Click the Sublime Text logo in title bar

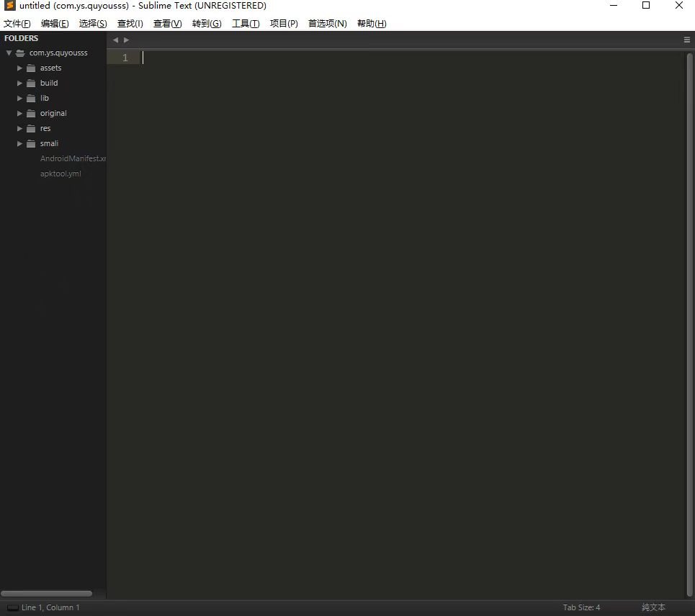(9, 6)
